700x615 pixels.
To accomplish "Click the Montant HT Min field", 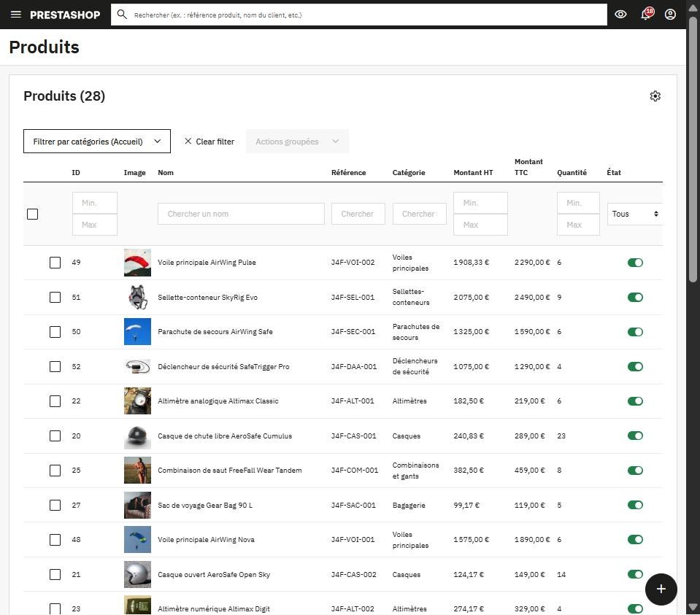I will click(480, 203).
